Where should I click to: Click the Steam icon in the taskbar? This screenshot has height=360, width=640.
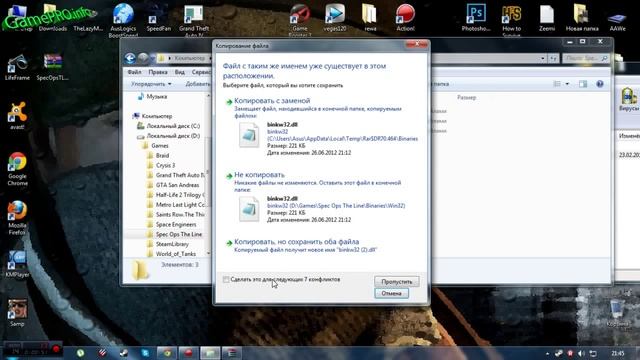point(123,353)
